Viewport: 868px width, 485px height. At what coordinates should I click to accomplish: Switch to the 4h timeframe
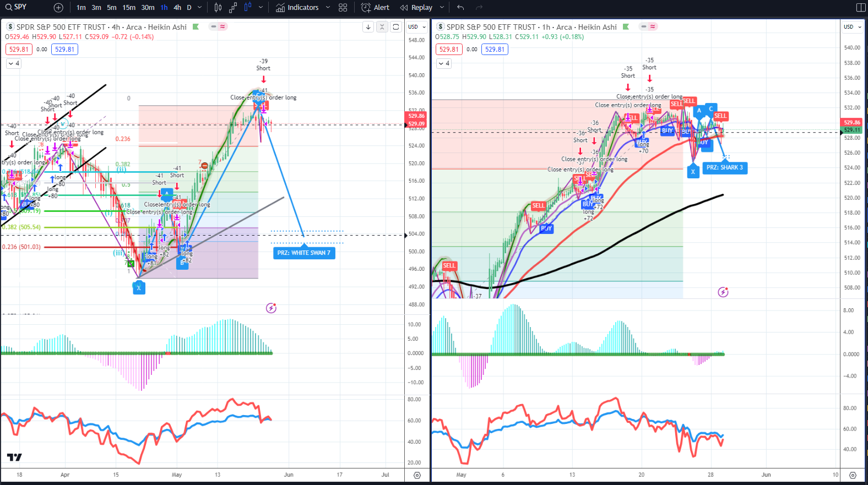coord(177,8)
